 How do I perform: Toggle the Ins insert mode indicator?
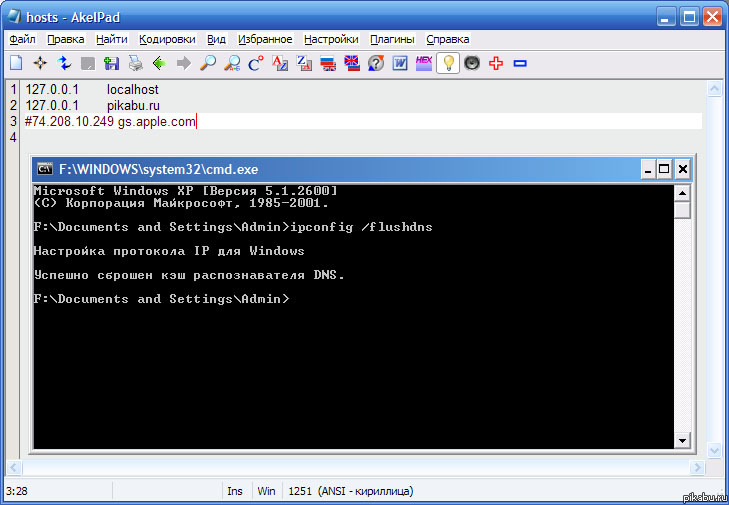pos(235,491)
